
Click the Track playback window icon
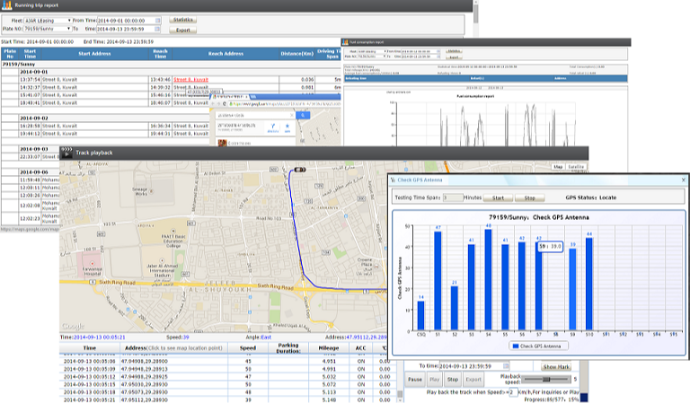pyautogui.click(x=66, y=152)
